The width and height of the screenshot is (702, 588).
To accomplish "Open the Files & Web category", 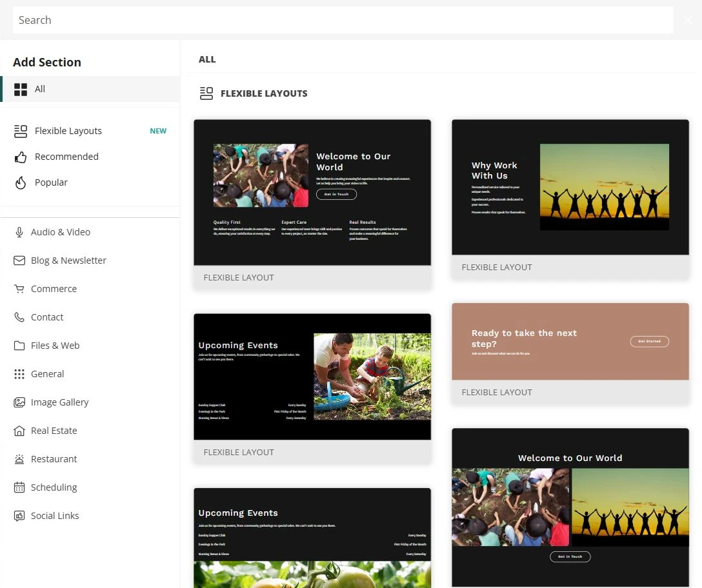I will [90, 346].
